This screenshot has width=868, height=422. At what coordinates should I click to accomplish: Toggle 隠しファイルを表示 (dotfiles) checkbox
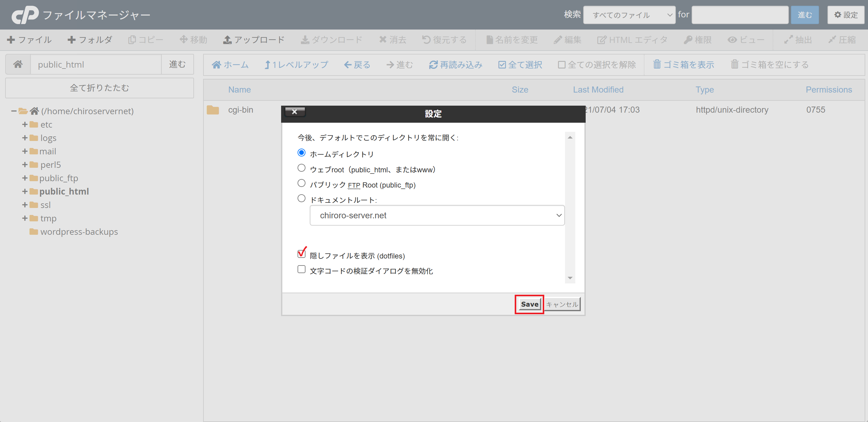301,254
